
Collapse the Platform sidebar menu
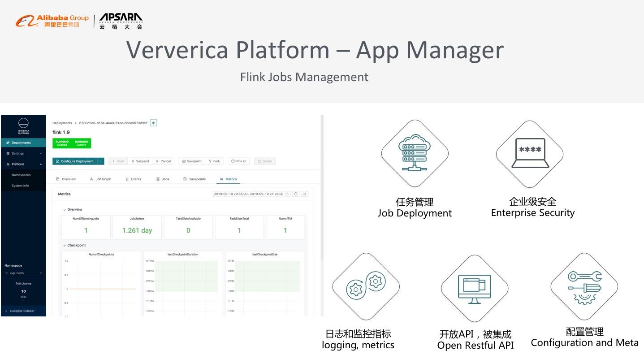[23, 164]
